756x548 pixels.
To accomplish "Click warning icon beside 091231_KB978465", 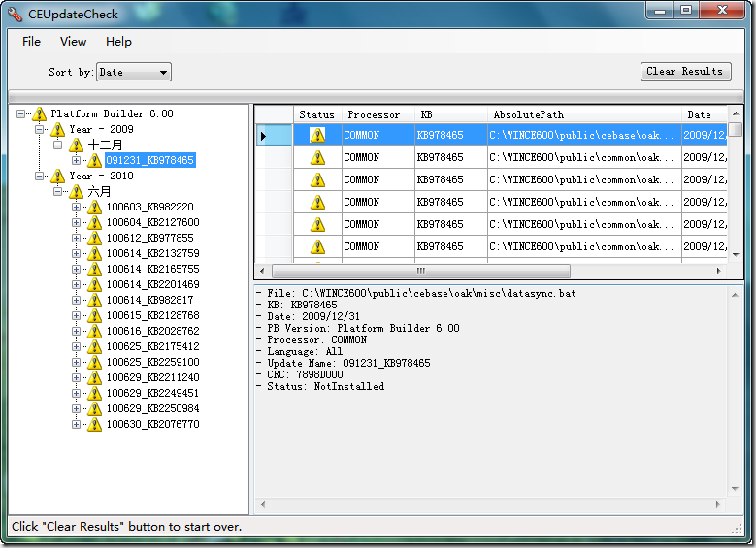I will tap(94, 160).
